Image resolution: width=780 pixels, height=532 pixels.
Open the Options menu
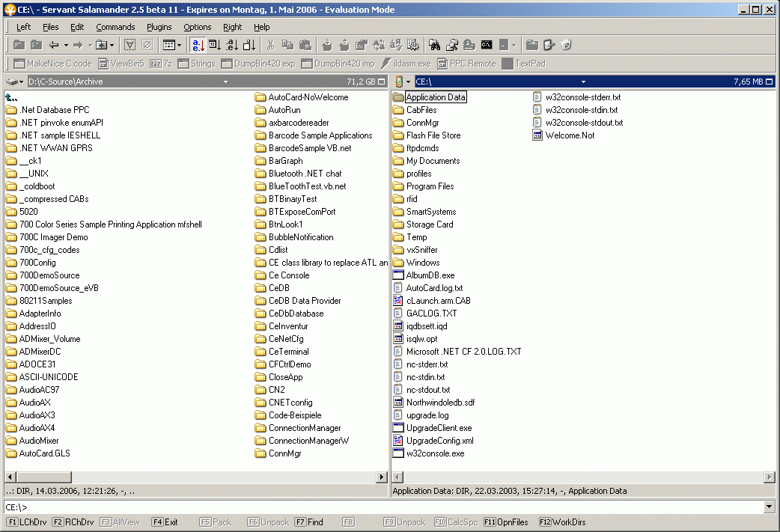pyautogui.click(x=198, y=28)
